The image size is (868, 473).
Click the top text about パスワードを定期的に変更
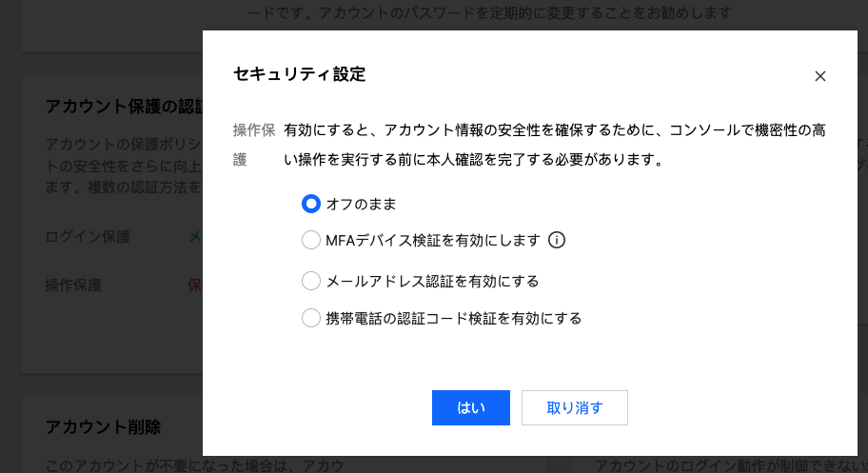click(489, 13)
